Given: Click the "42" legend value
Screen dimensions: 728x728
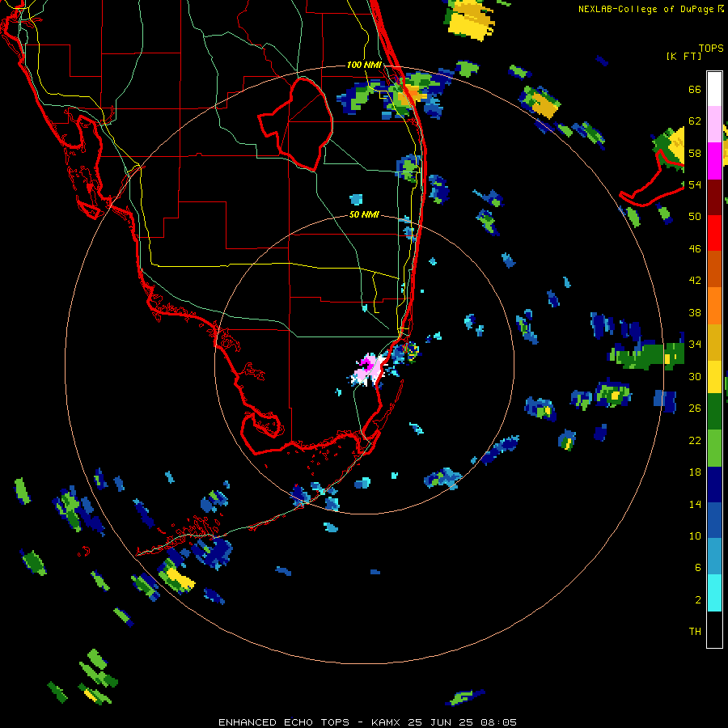Looking at the screenshot, I should pyautogui.click(x=695, y=281).
